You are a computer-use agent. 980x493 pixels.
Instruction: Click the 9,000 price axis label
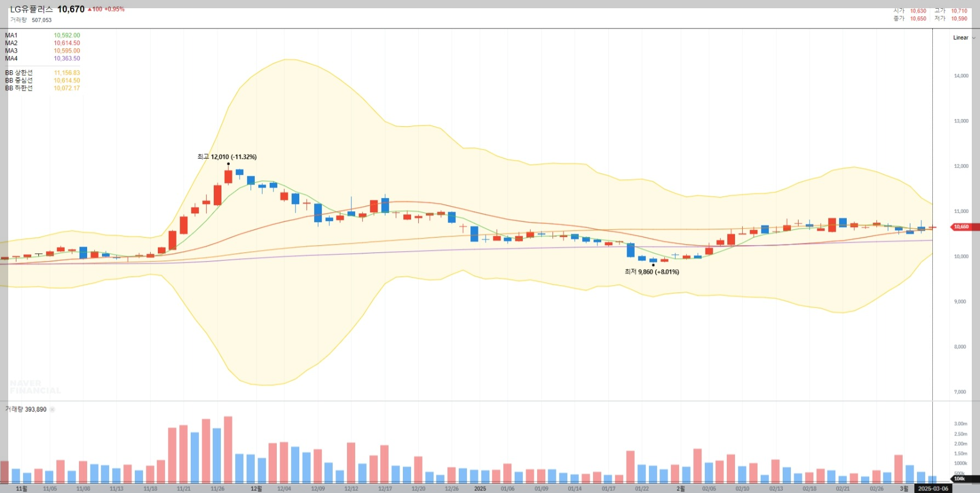(960, 302)
